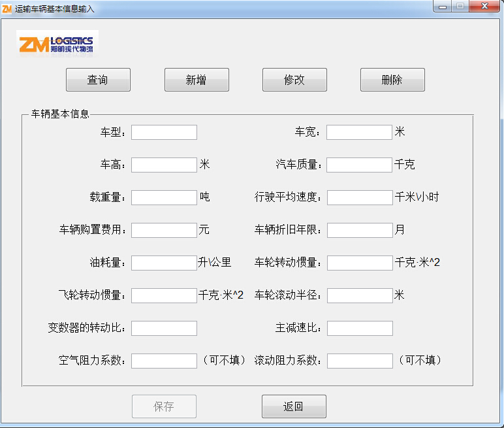The width and height of the screenshot is (504, 428).
Task: Click the ZM Logistics logo image
Action: (57, 44)
